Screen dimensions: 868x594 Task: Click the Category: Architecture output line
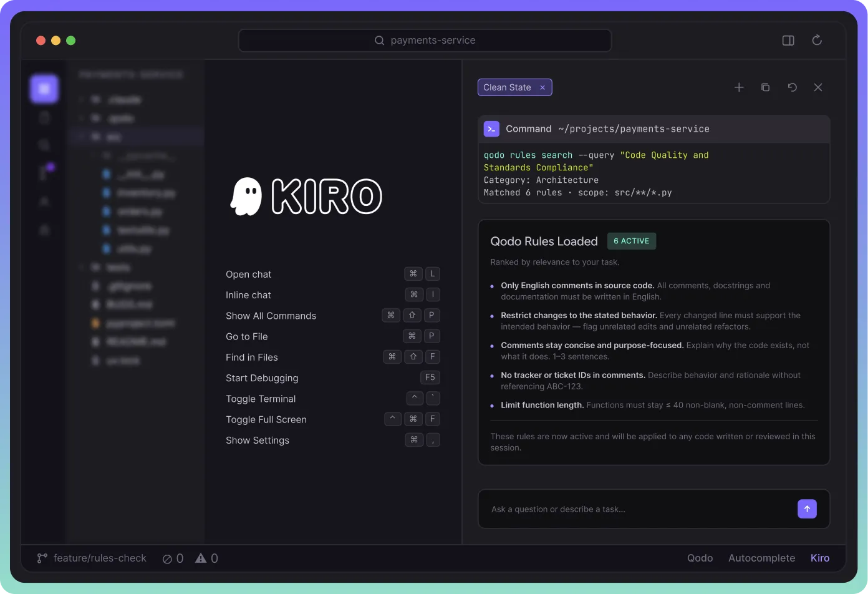[541, 180]
